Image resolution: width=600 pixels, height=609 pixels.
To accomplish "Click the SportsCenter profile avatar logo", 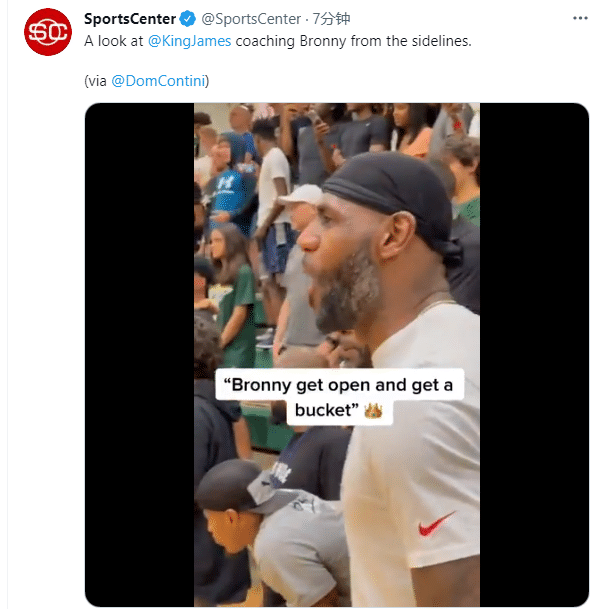I will 47,32.
